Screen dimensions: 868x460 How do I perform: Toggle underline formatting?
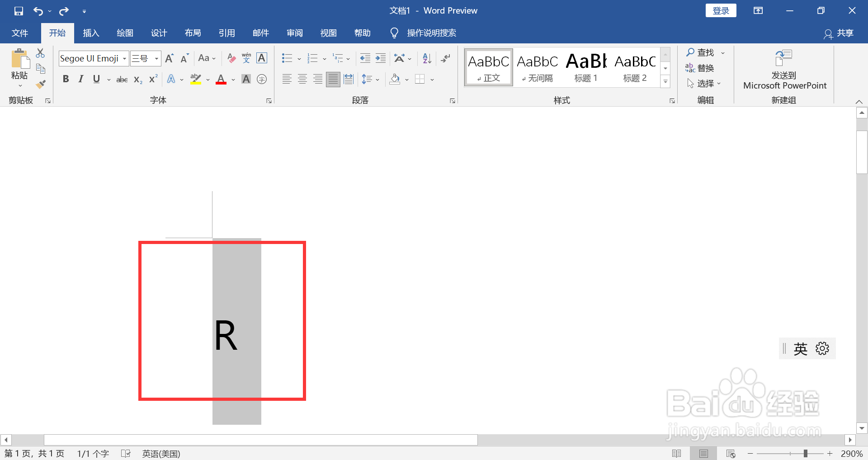pos(96,80)
